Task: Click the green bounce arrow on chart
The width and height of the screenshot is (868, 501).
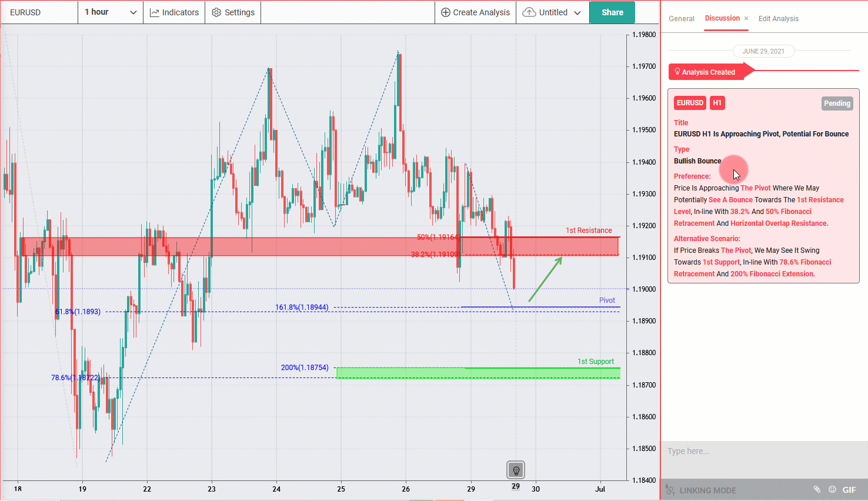Action: point(546,279)
